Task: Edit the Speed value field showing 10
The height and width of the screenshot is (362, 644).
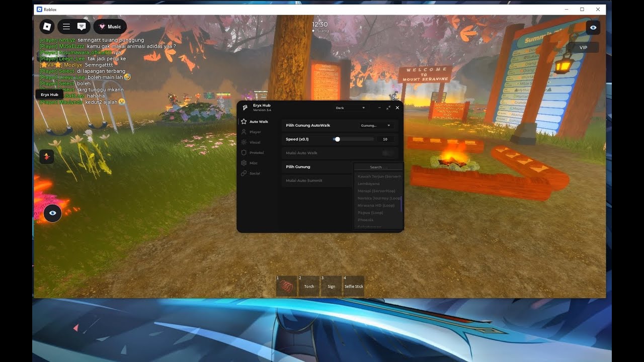Action: tap(385, 139)
